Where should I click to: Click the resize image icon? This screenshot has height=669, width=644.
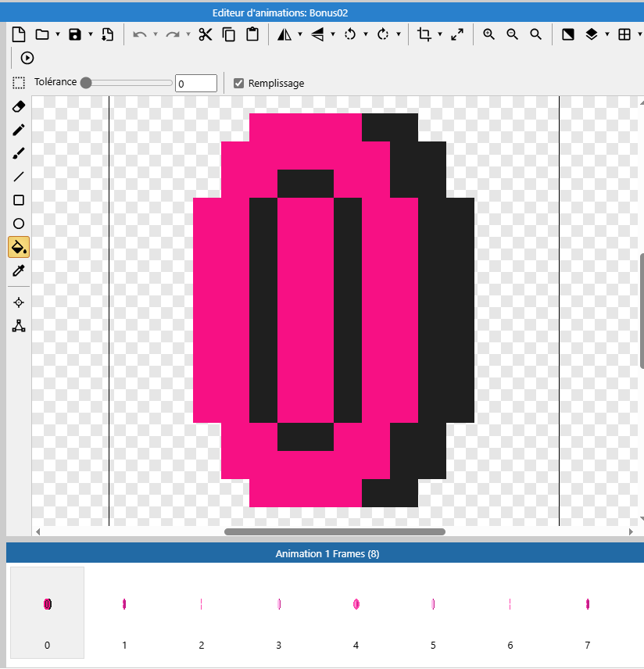(457, 34)
